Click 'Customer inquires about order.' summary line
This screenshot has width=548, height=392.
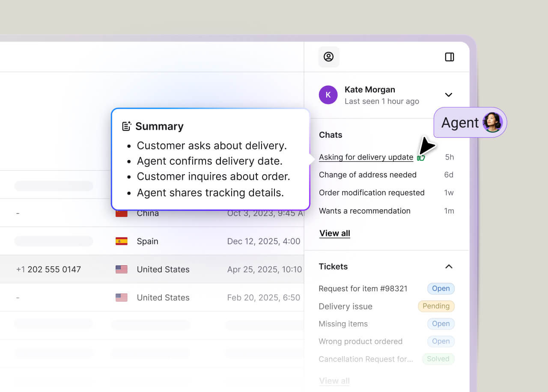(x=213, y=176)
